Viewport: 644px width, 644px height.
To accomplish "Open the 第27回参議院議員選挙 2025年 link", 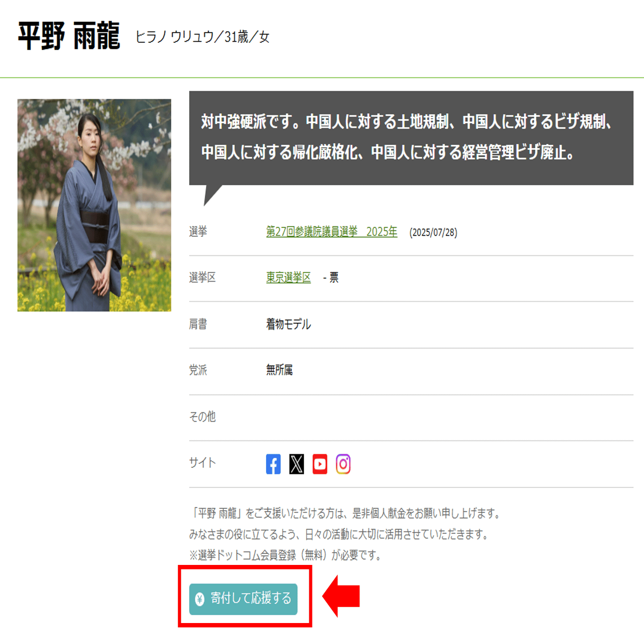I will coord(332,232).
